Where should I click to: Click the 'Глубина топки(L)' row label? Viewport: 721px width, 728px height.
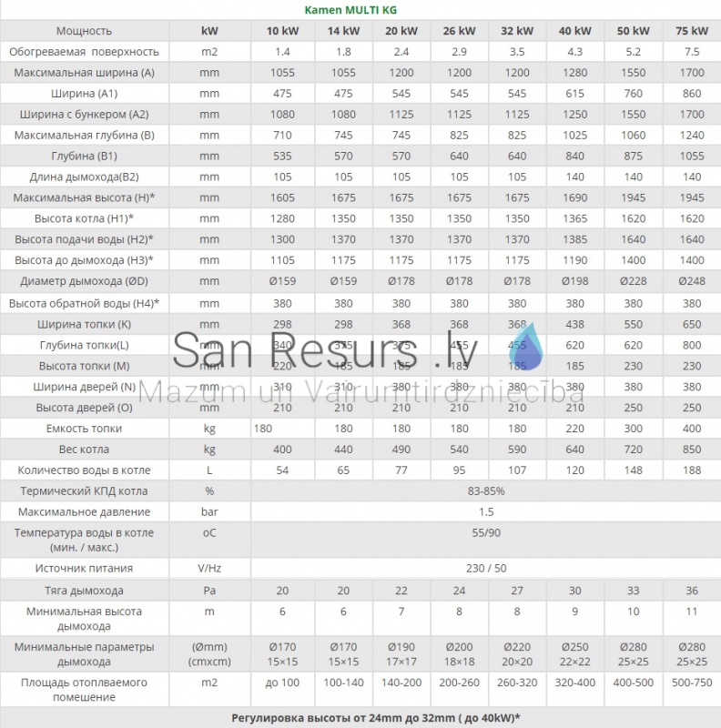pyautogui.click(x=84, y=346)
